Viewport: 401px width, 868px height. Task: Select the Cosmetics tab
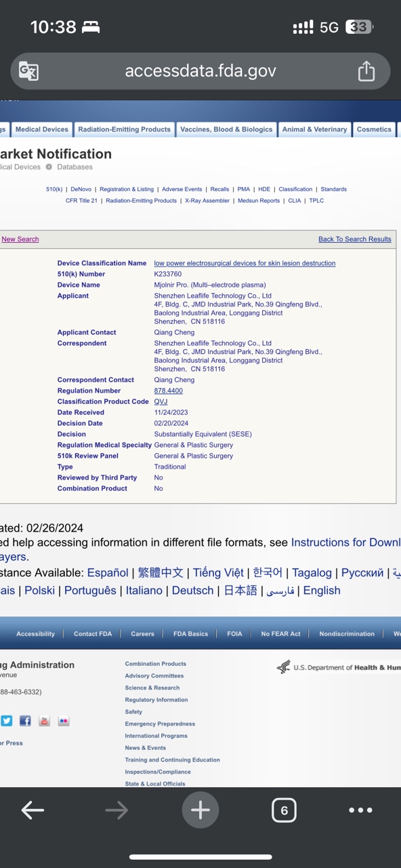point(374,130)
